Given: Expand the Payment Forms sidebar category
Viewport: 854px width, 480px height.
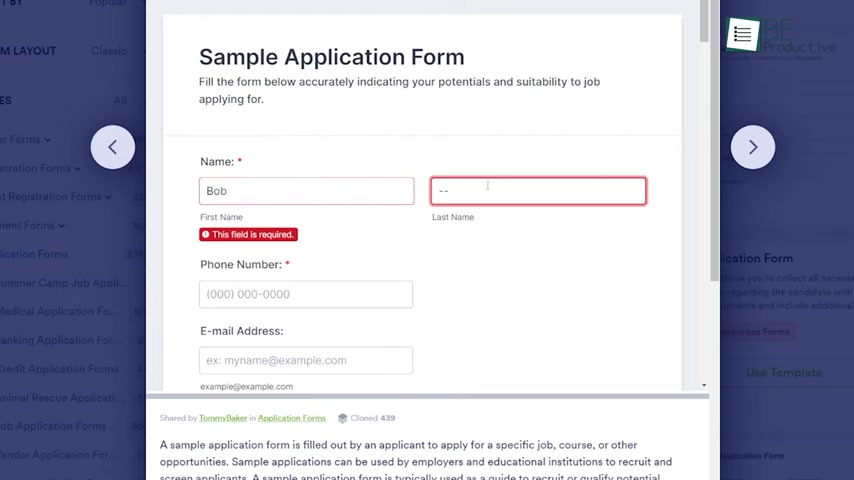Looking at the screenshot, I should click(33, 226).
